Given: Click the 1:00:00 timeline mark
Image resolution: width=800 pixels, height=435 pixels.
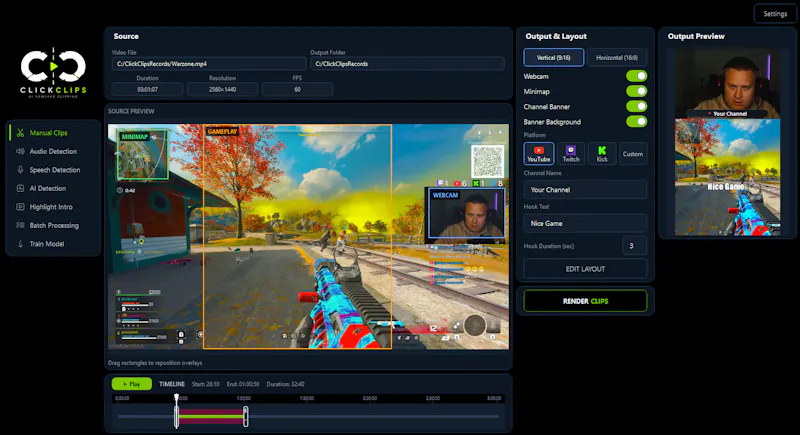Looking at the screenshot, I should 243,398.
